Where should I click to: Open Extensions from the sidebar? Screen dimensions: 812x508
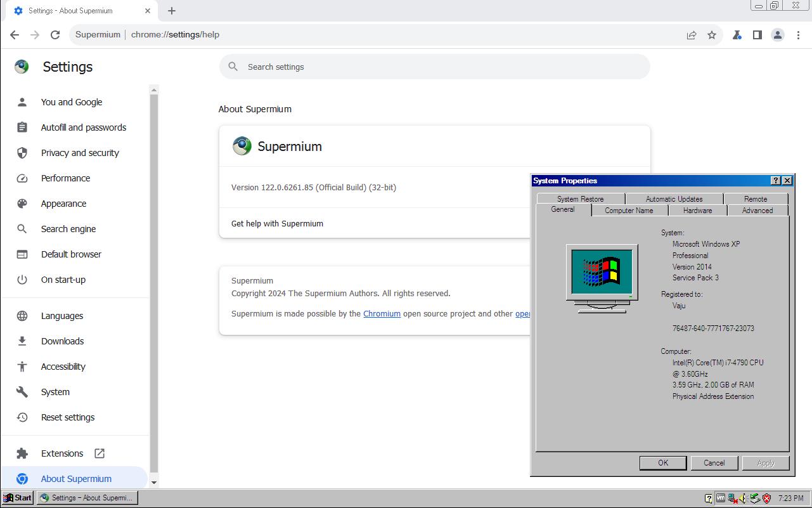tap(75, 453)
